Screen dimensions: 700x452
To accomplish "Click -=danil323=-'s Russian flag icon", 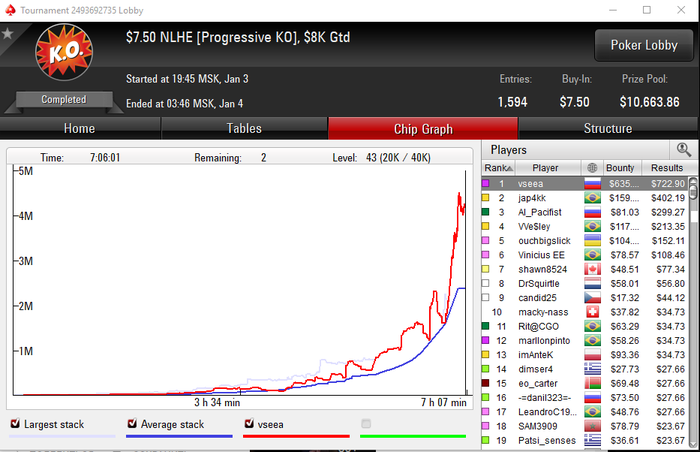I will point(592,398).
